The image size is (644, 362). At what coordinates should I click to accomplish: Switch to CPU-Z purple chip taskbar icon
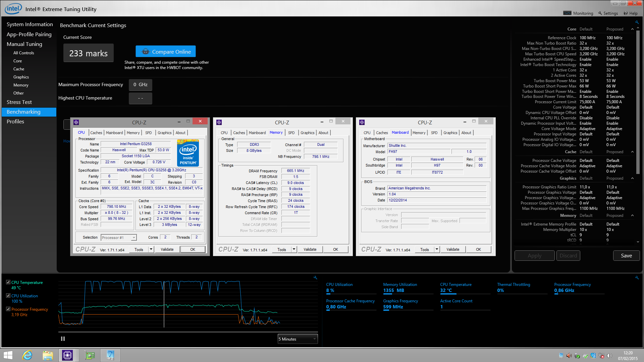click(67, 355)
